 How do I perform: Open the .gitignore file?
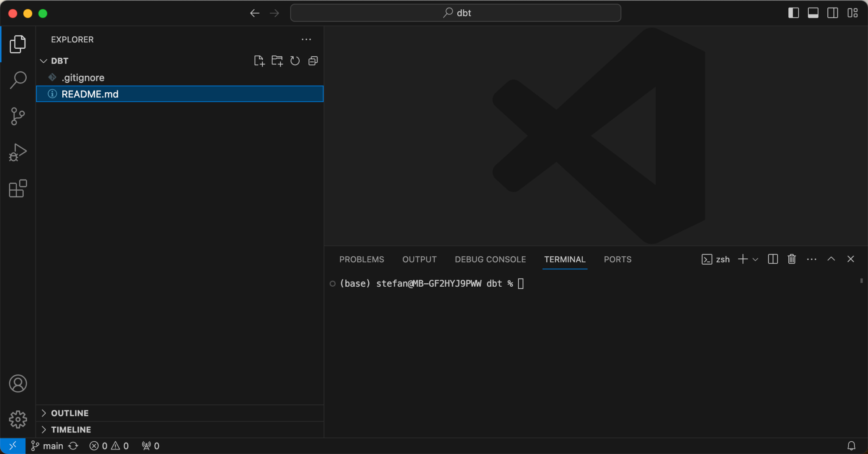point(83,78)
